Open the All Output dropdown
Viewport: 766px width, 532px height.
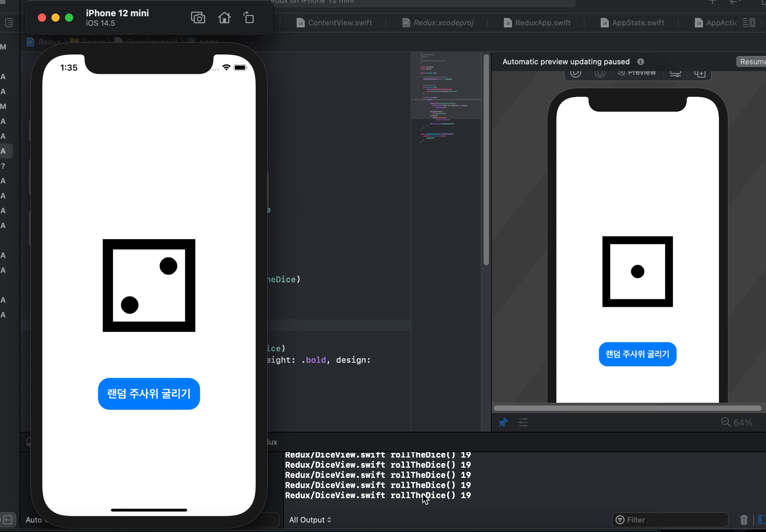(x=310, y=520)
